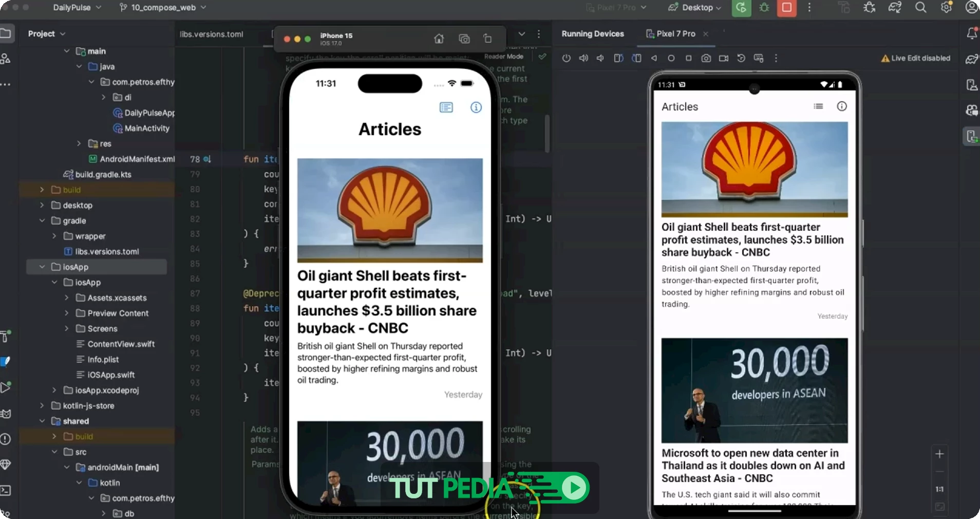Open emulator extended controls more menu
Viewport: 980px width, 519px height.
click(776, 58)
